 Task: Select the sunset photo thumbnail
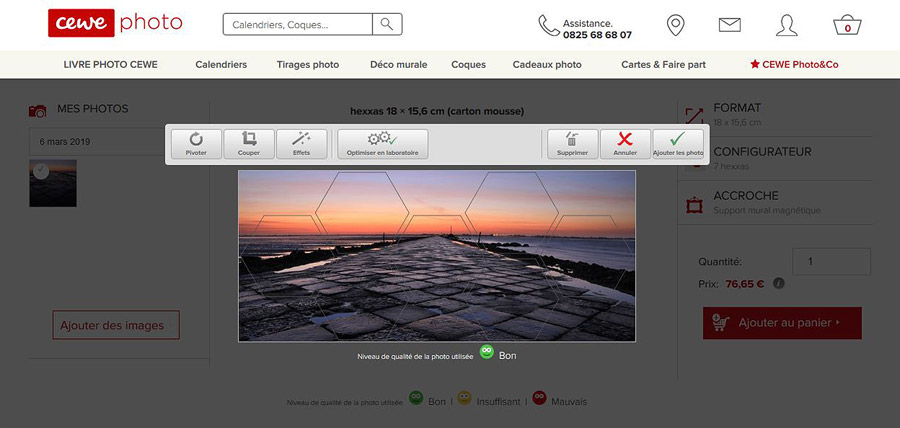pyautogui.click(x=53, y=183)
